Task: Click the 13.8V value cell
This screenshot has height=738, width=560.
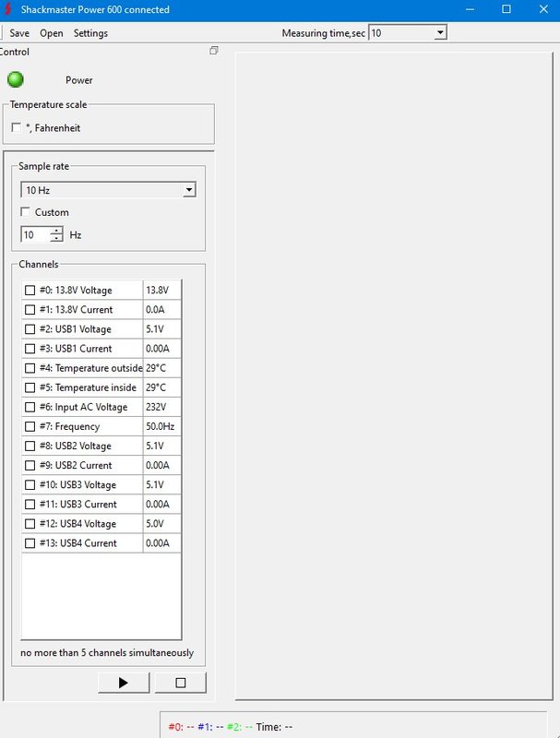Action: click(x=161, y=290)
